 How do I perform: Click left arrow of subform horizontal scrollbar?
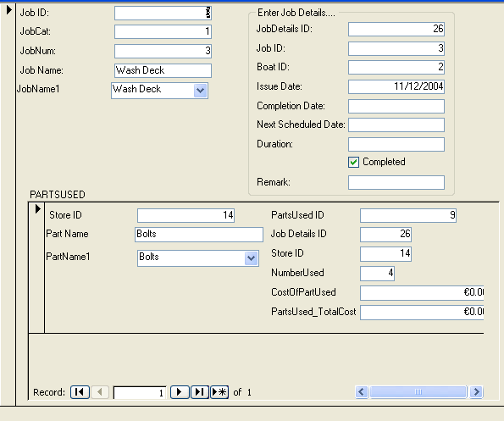(362, 391)
